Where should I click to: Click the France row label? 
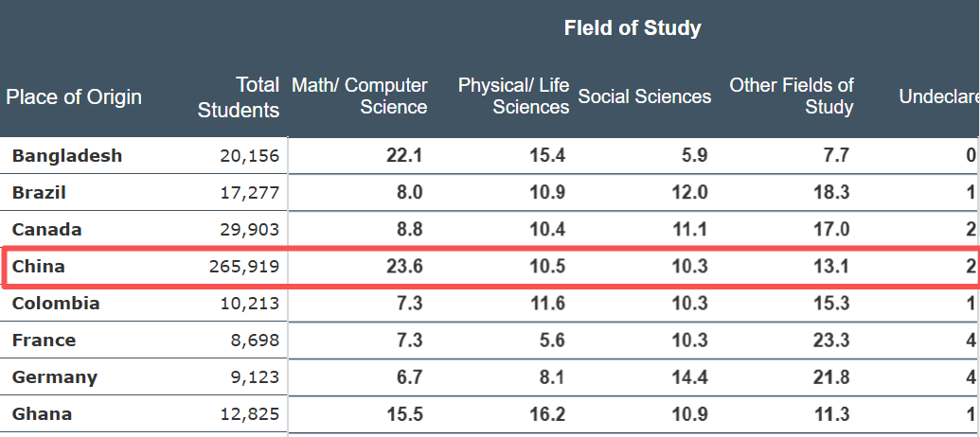coord(44,341)
